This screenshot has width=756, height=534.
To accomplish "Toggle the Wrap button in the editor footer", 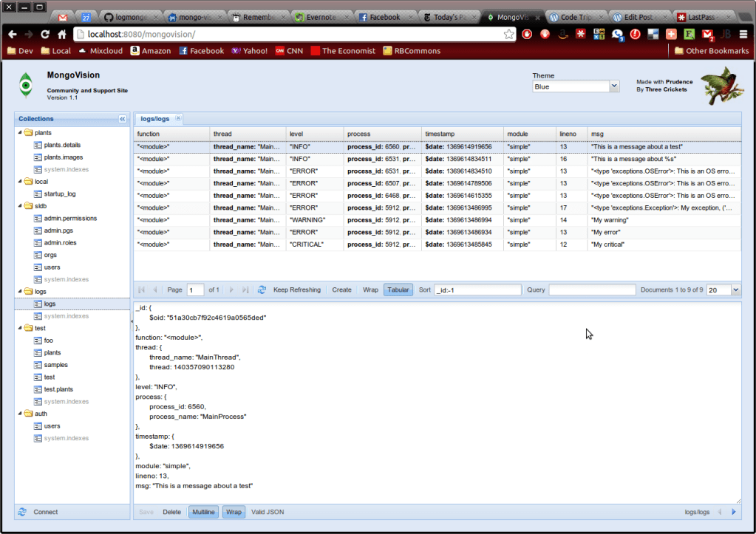I will [234, 512].
